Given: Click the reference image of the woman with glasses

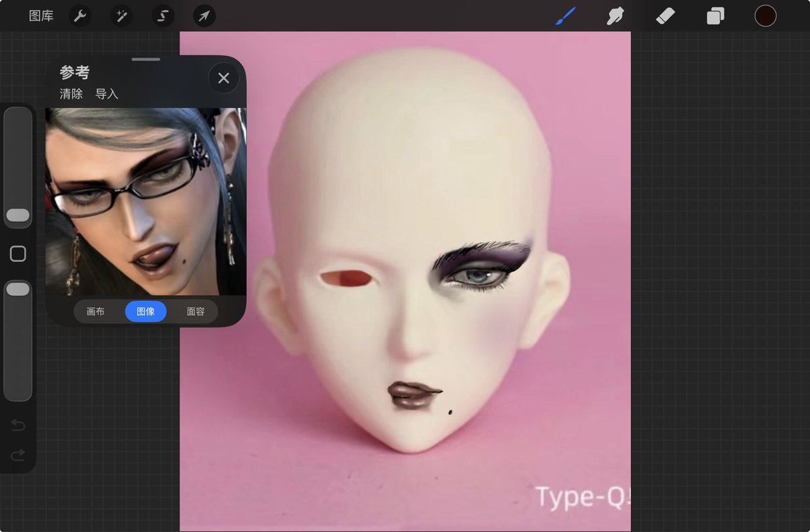Looking at the screenshot, I should point(146,201).
